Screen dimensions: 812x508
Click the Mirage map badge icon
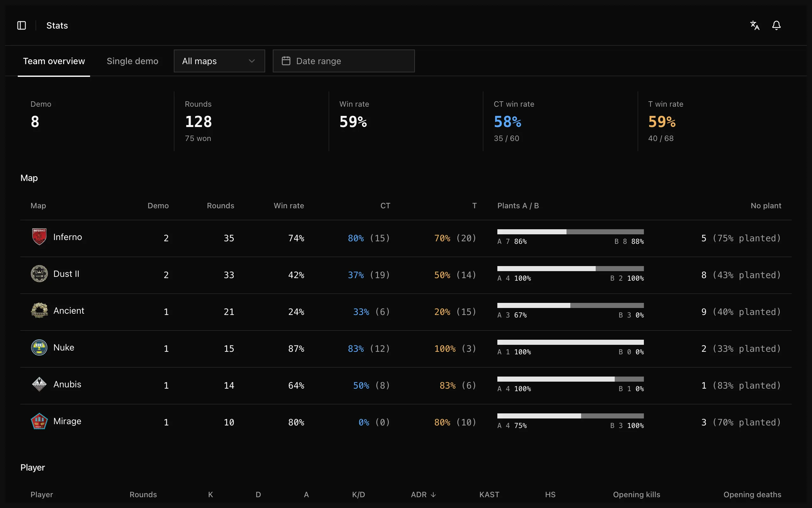[39, 421]
